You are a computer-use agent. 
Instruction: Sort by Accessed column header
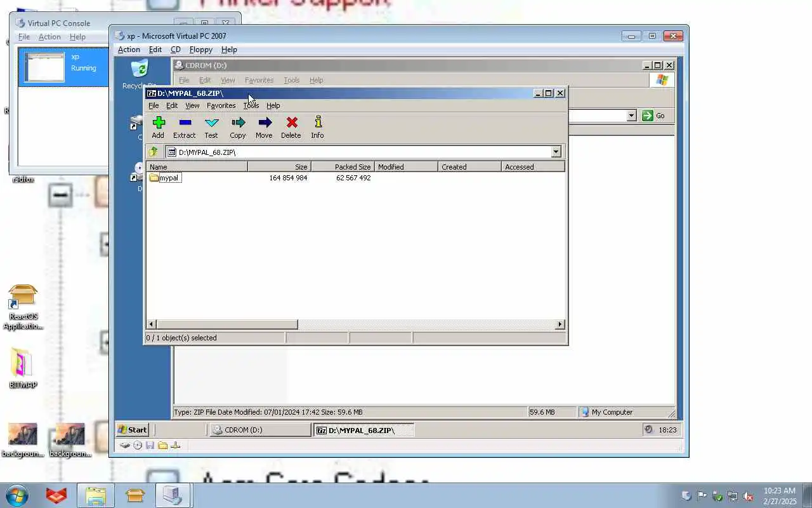coord(533,167)
